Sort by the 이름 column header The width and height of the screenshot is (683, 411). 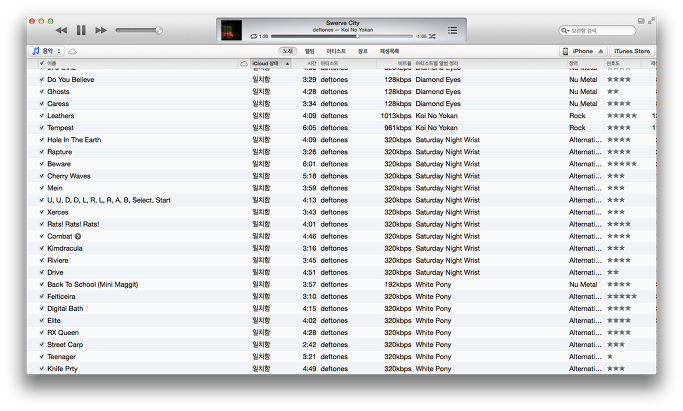click(51, 64)
